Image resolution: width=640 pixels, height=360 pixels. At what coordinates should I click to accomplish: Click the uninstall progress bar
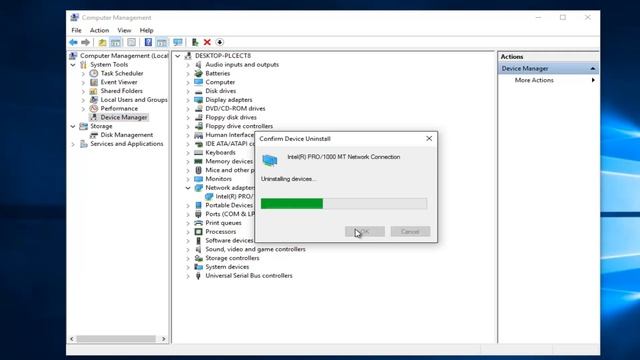(x=344, y=203)
